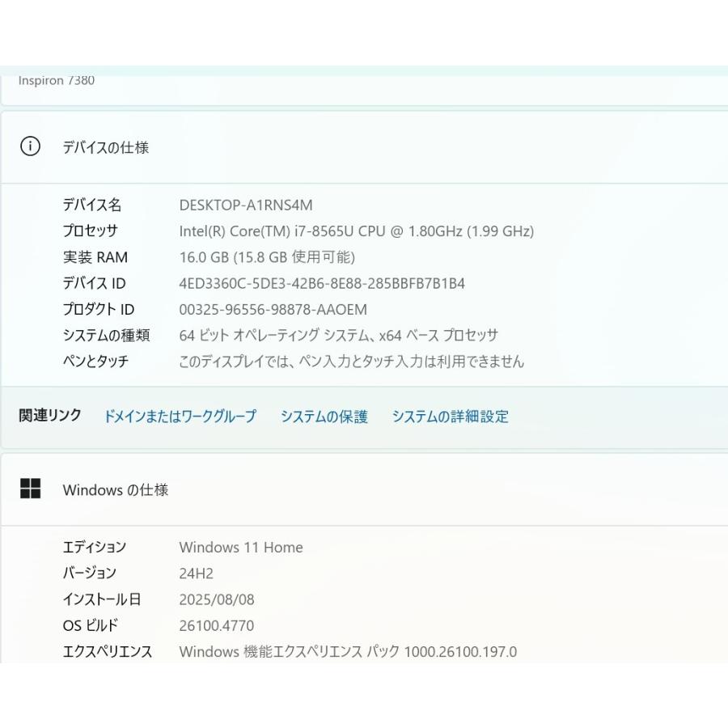Image resolution: width=728 pixels, height=728 pixels.
Task: Click the info icon beside デバイスの仕様
Action: coord(30,147)
